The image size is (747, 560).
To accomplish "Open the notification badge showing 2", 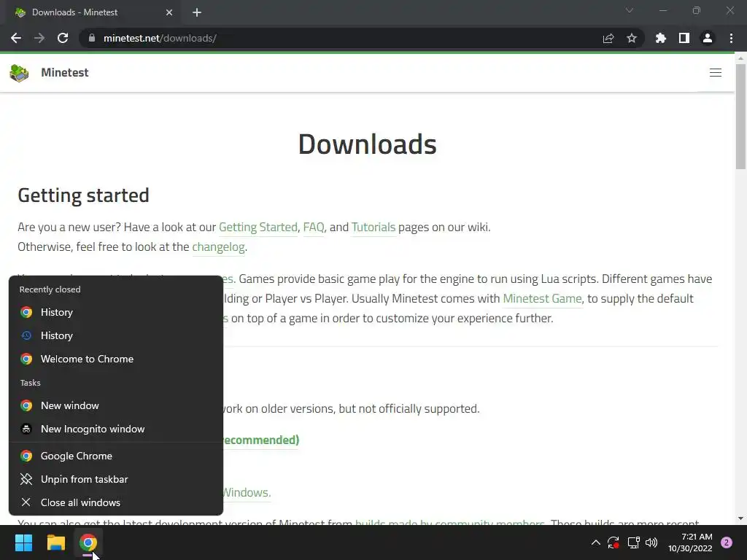I will coord(726,542).
